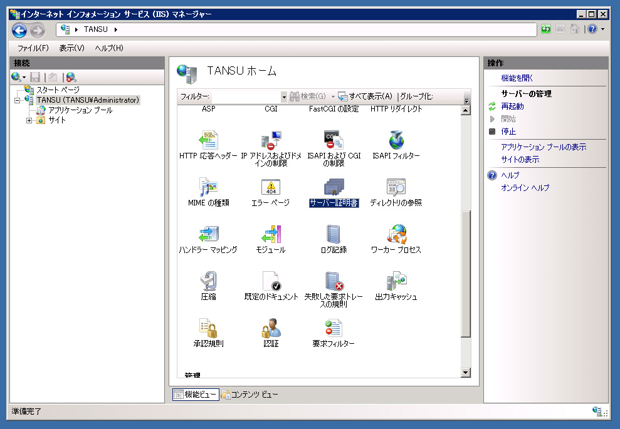Screen dimensions: 620x429
Task: Open the ディレクトリの参照 icon
Action: coord(396,187)
